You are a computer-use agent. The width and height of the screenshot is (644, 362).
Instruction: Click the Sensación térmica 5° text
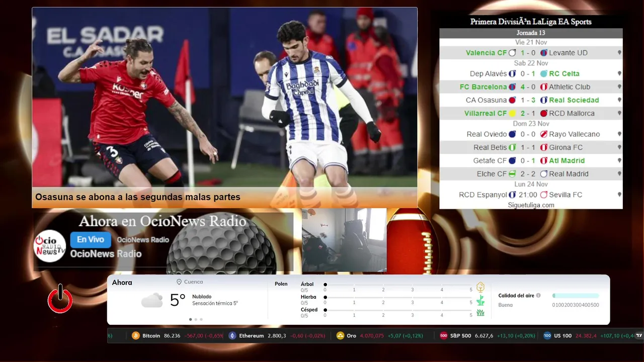(x=215, y=304)
